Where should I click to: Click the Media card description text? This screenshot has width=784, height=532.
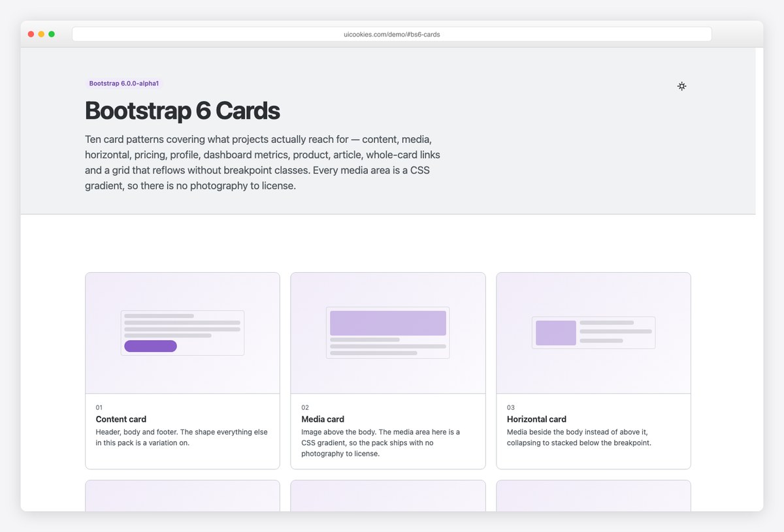[381, 443]
